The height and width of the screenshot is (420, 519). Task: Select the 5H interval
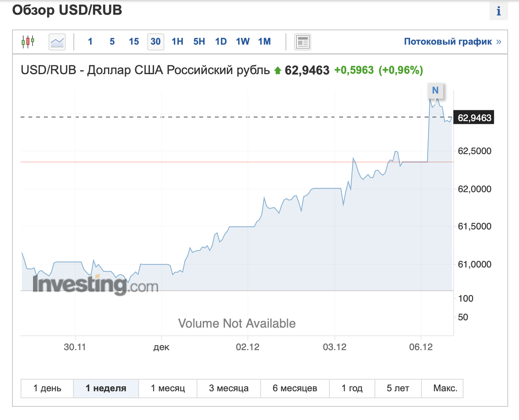click(x=199, y=42)
